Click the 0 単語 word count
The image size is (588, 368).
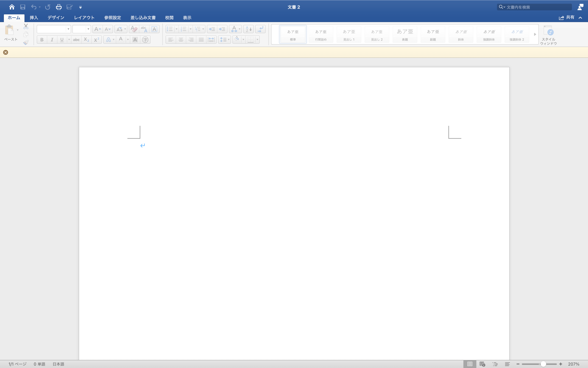click(x=39, y=364)
